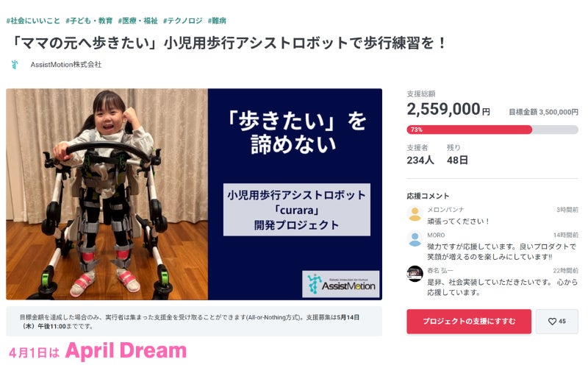The width and height of the screenshot is (588, 368).
Task: Click the project title headline
Action: [x=228, y=43]
